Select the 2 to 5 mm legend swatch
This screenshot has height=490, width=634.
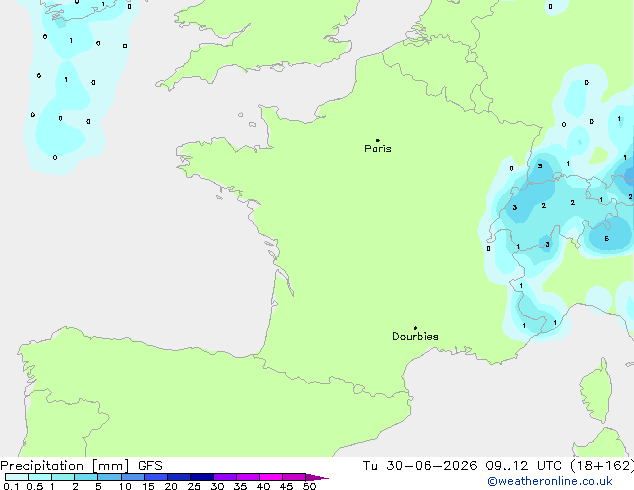point(86,477)
